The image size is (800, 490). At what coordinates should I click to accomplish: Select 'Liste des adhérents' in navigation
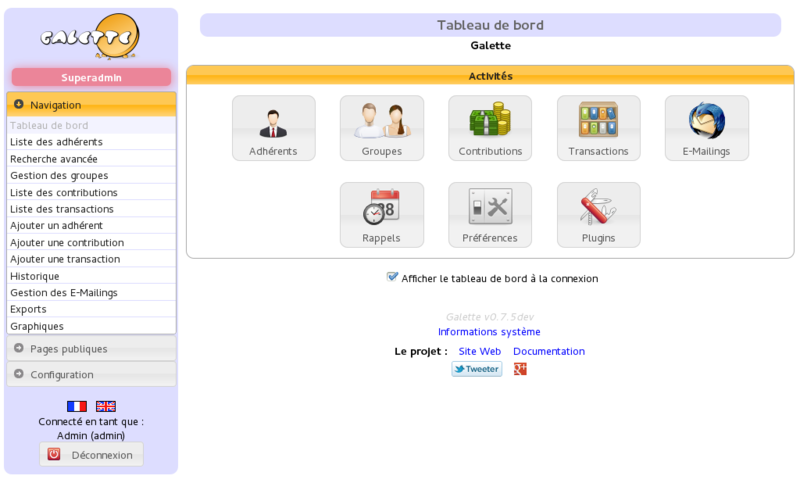(56, 142)
